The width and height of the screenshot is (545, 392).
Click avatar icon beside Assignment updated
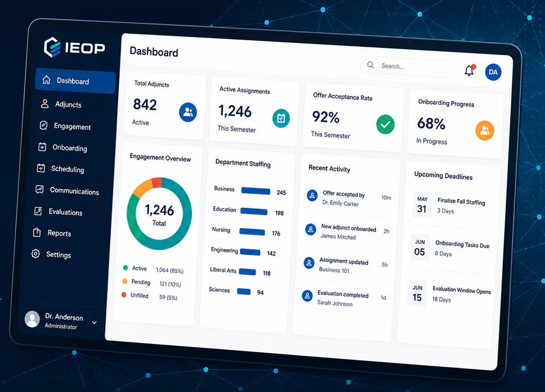(x=308, y=263)
